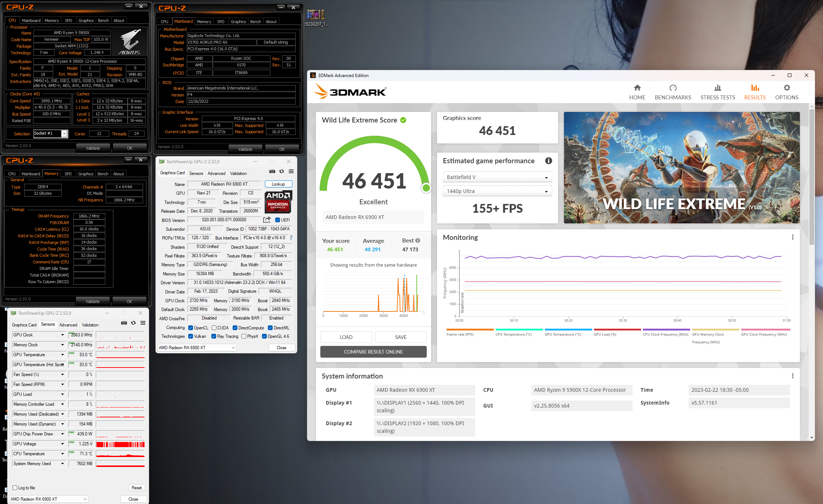Click the Estimated game performance info icon

click(549, 161)
